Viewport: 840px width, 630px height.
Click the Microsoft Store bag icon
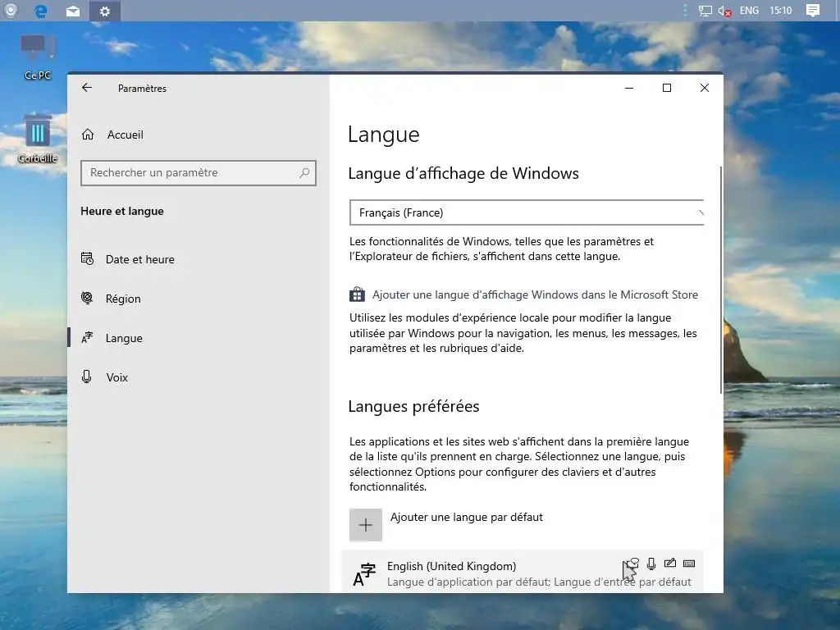click(x=358, y=294)
